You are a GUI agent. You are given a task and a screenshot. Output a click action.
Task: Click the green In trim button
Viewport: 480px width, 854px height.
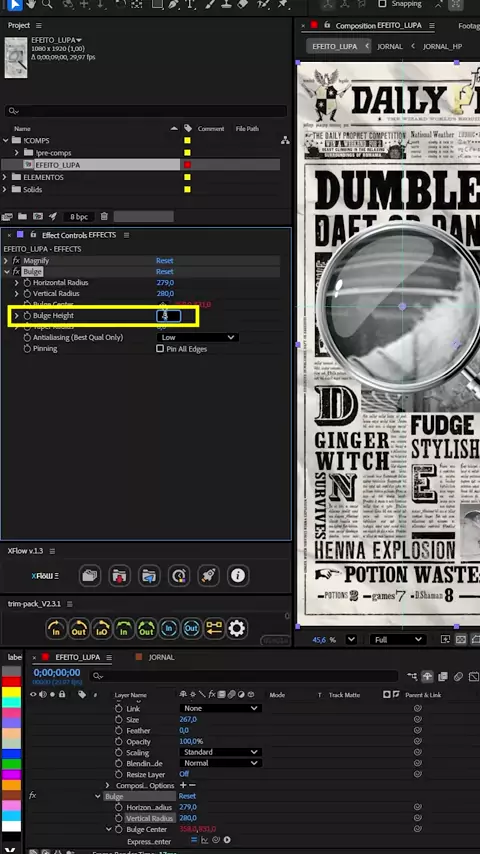(124, 629)
